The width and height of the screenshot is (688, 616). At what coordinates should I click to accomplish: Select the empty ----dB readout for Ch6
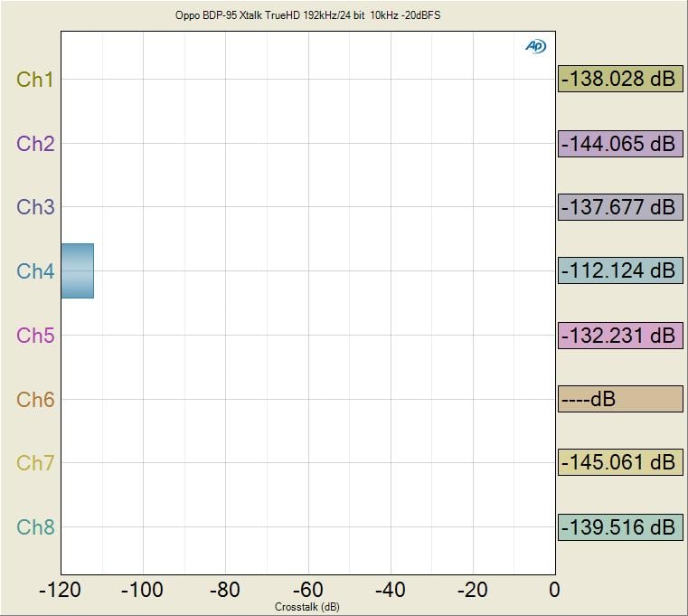[619, 399]
